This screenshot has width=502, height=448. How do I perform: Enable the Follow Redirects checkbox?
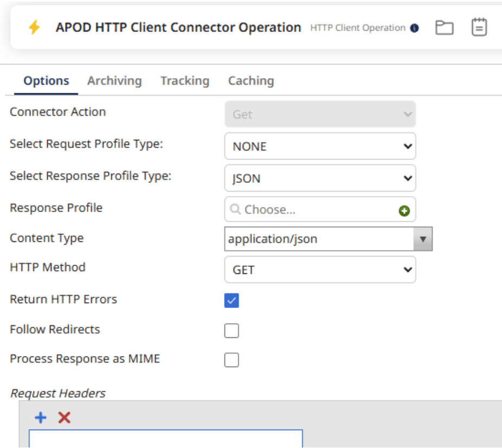click(x=231, y=330)
